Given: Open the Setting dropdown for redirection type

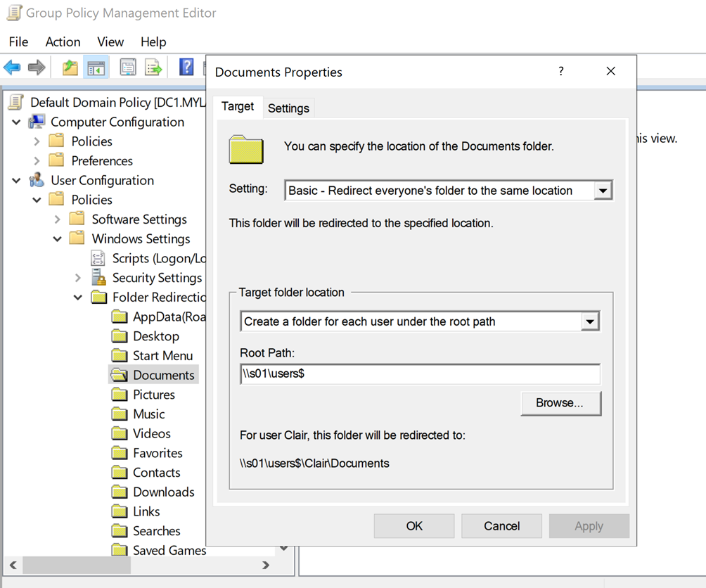Looking at the screenshot, I should [603, 191].
